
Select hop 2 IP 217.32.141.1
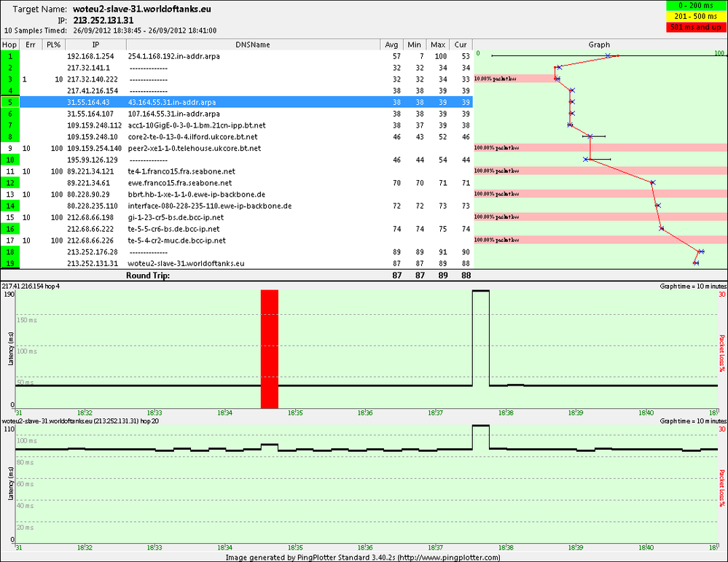89,68
